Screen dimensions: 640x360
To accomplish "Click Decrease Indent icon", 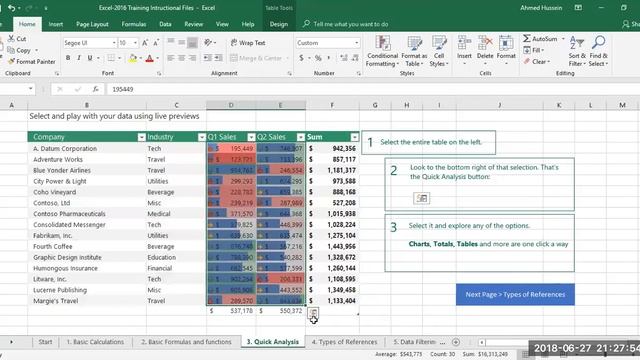I will (x=208, y=58).
